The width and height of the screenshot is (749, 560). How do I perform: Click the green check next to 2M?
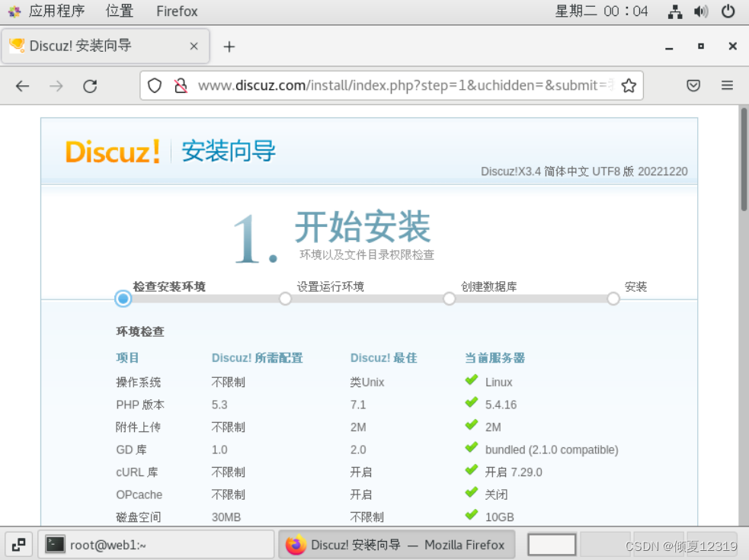click(472, 425)
